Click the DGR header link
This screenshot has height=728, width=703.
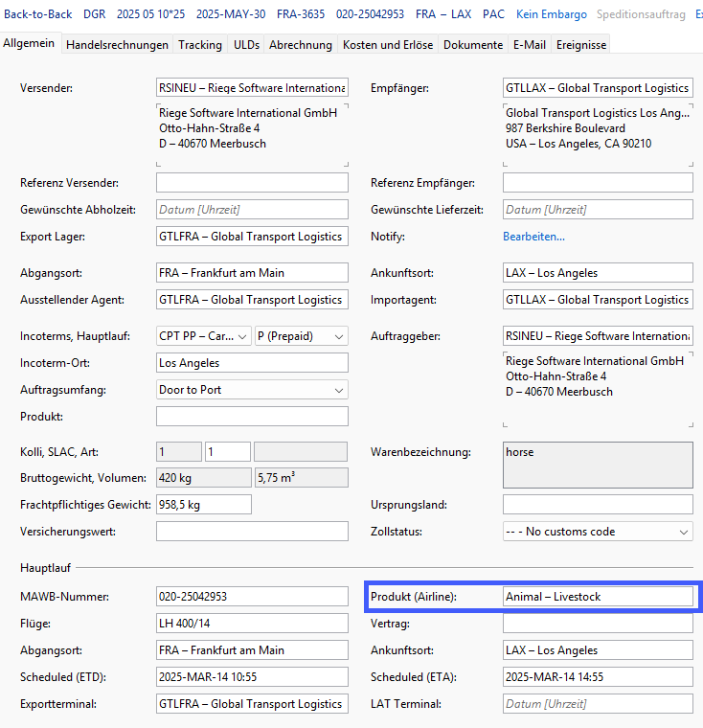coord(94,14)
